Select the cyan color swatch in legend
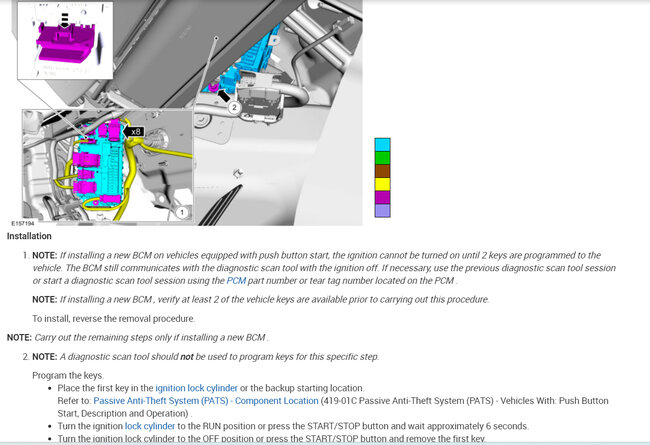The width and height of the screenshot is (650, 445). 382,145
